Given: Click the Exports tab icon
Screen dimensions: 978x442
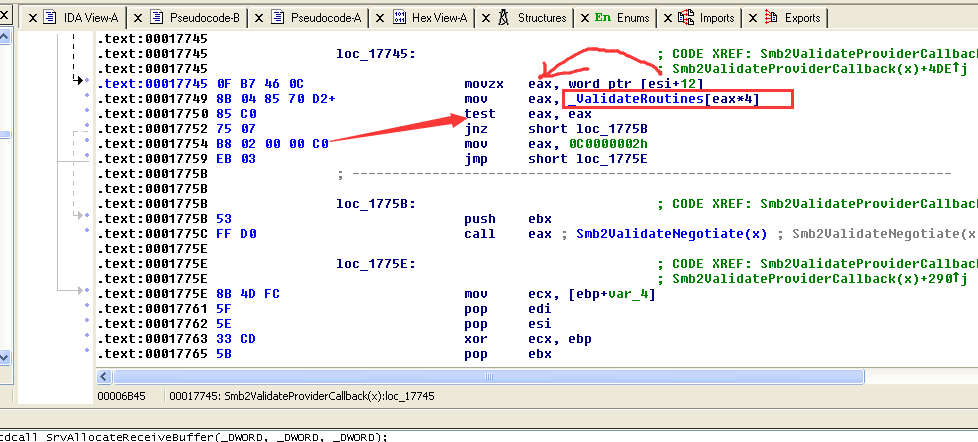Looking at the screenshot, I should tap(770, 17).
